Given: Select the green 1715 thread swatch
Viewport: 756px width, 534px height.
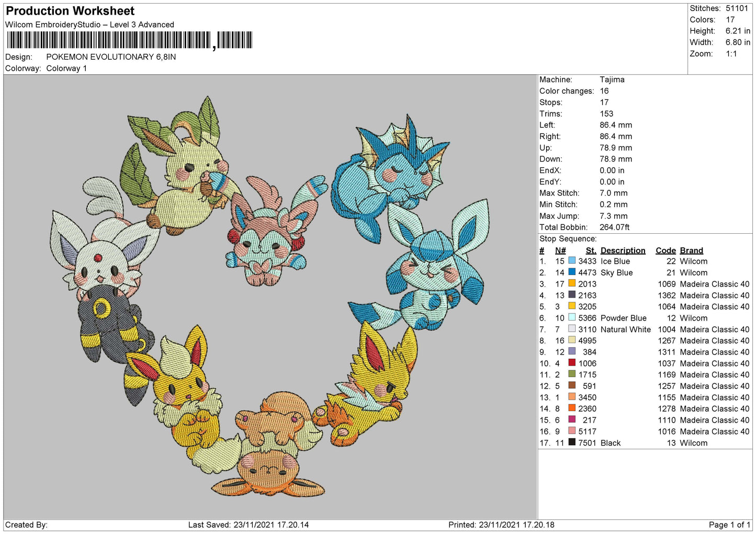Looking at the screenshot, I should (x=572, y=374).
